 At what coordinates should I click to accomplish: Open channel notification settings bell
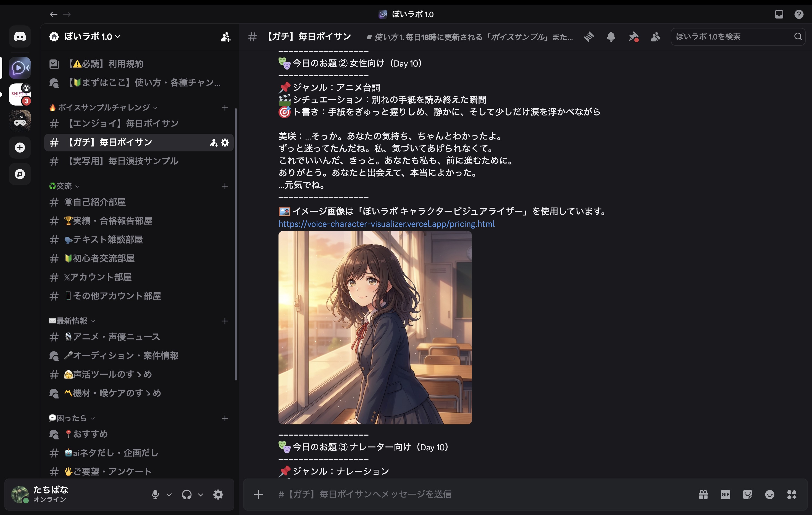[x=611, y=37]
